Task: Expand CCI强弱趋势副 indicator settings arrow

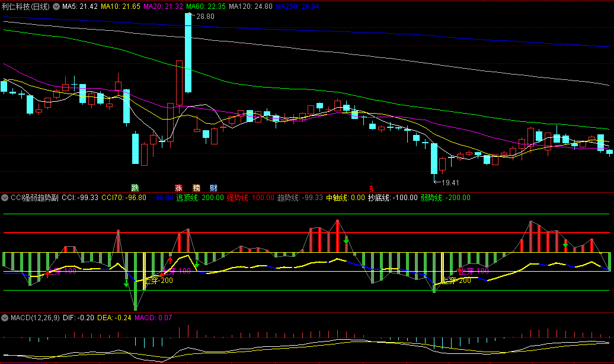Action: point(5,198)
